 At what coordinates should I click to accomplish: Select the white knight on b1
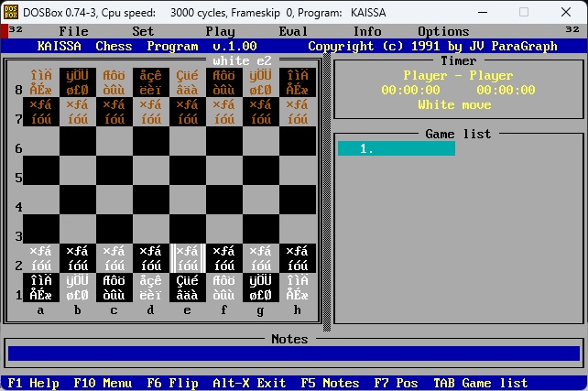[x=78, y=288]
